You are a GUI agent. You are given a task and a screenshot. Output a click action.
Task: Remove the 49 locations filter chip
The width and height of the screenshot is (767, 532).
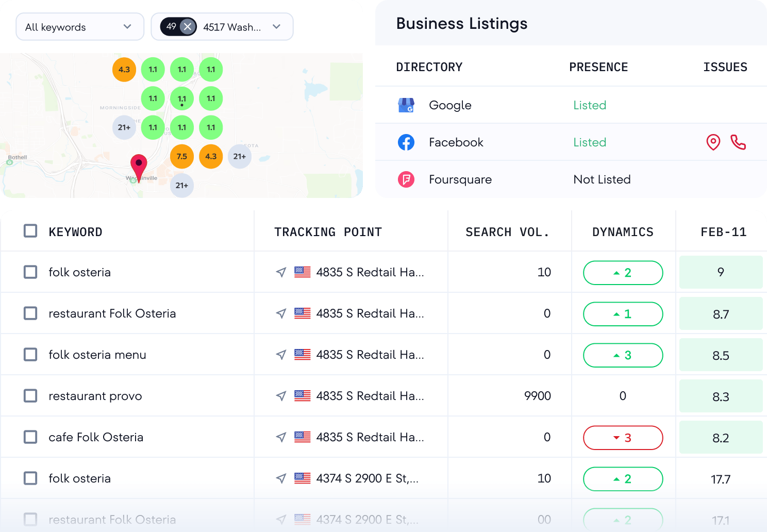(x=188, y=27)
